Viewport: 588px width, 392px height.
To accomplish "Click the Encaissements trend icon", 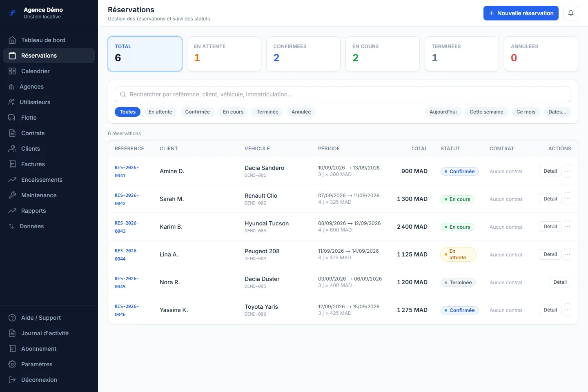I will coord(12,180).
